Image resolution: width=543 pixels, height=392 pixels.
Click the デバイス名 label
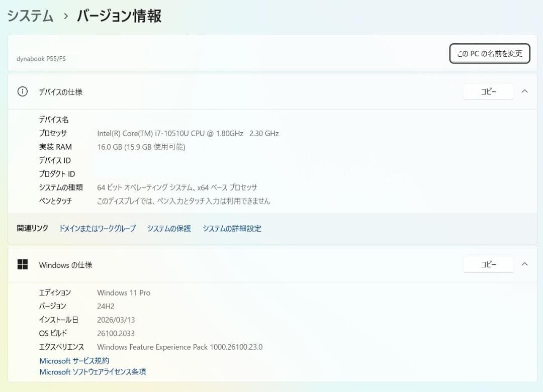point(54,120)
